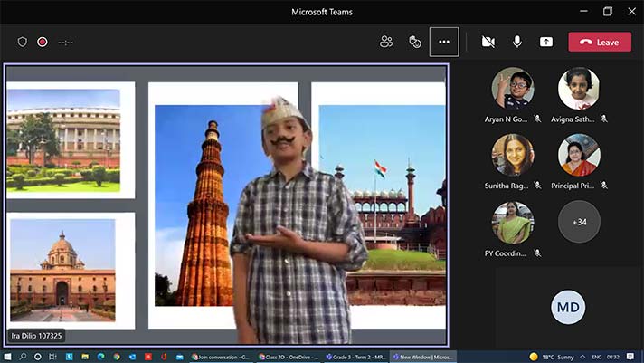This screenshot has height=363, width=644.
Task: Click Principal Pri's profile picture
Action: point(579,155)
